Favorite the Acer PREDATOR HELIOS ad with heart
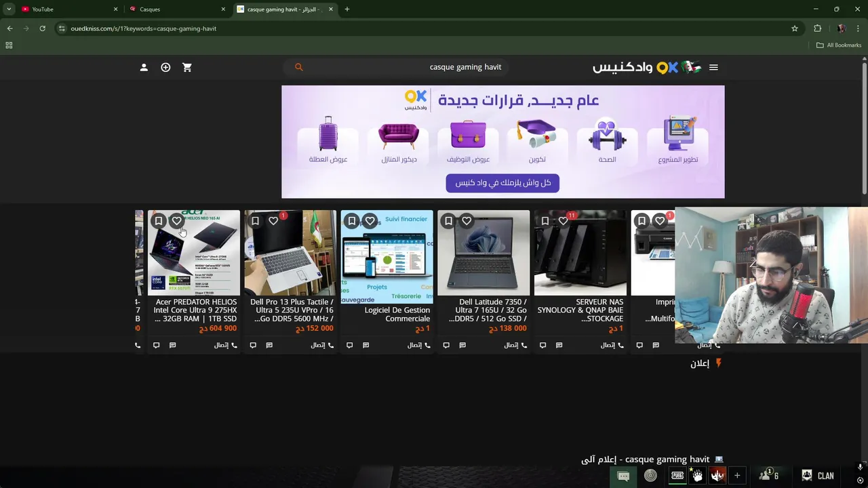This screenshot has height=488, width=868. click(x=176, y=221)
